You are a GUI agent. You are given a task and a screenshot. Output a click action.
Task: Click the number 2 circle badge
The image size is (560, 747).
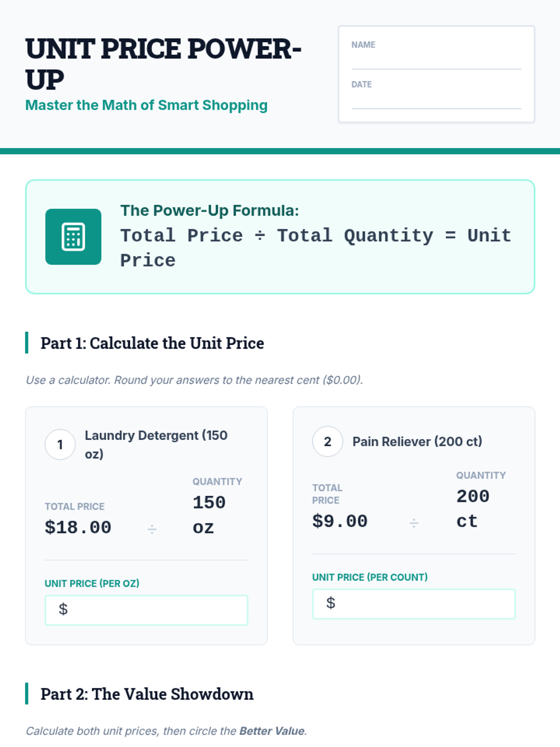[x=327, y=441]
